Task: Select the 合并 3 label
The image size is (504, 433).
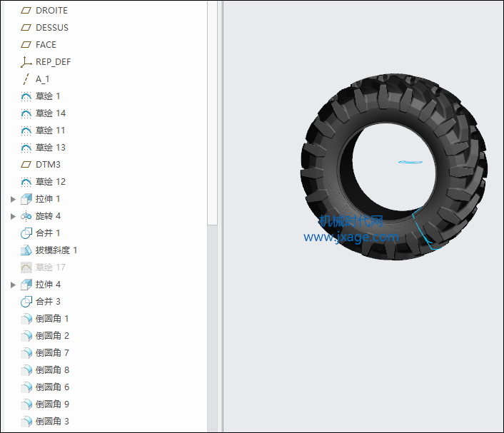Action: point(48,301)
